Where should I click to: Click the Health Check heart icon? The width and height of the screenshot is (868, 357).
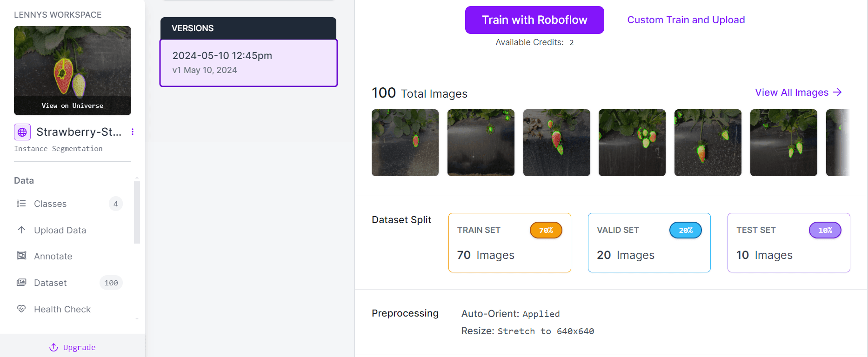pos(21,309)
